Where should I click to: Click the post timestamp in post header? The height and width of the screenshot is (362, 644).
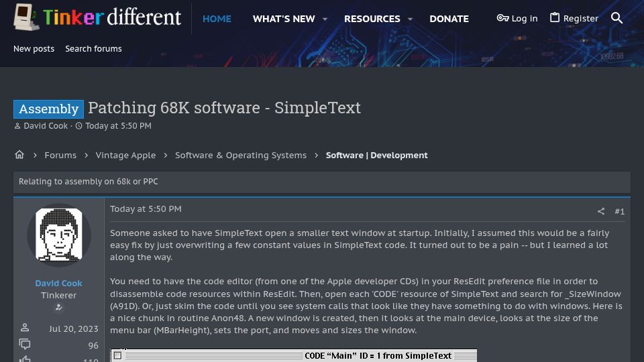point(146,209)
